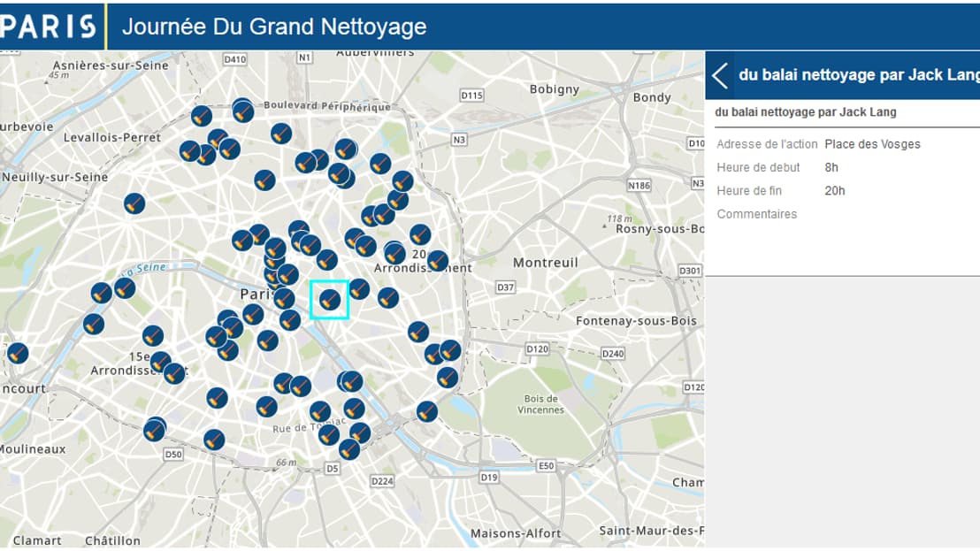The width and height of the screenshot is (980, 551).
Task: Click the Journée Du Grand Nettoyage title
Action: (274, 27)
